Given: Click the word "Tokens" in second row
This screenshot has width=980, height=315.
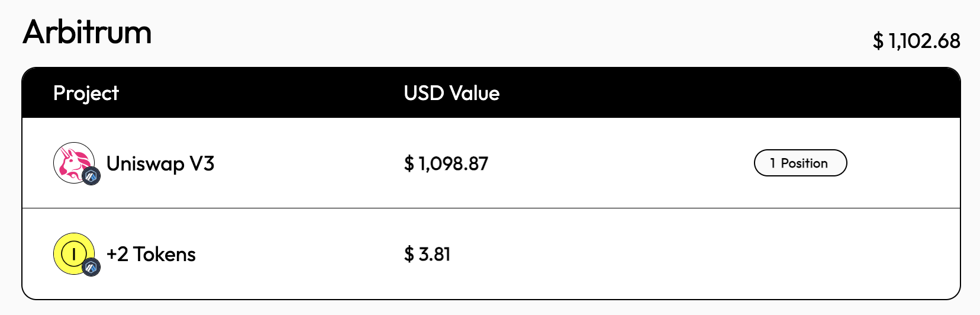Looking at the screenshot, I should [165, 254].
